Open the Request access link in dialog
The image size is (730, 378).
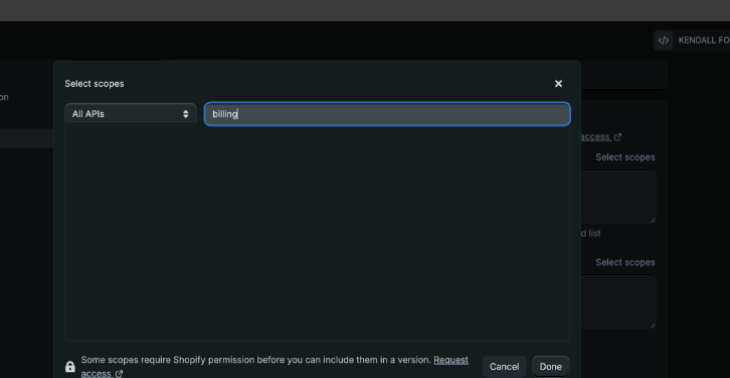click(451, 360)
